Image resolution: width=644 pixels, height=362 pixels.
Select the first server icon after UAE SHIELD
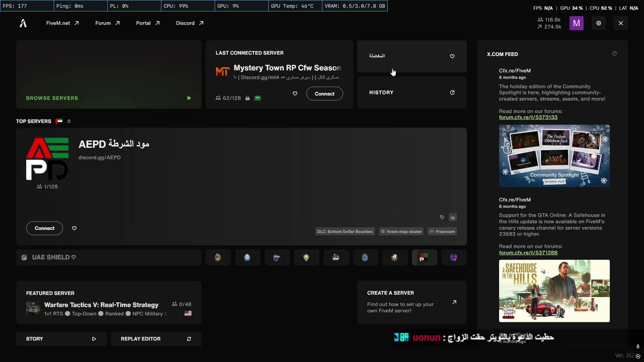coord(218,257)
